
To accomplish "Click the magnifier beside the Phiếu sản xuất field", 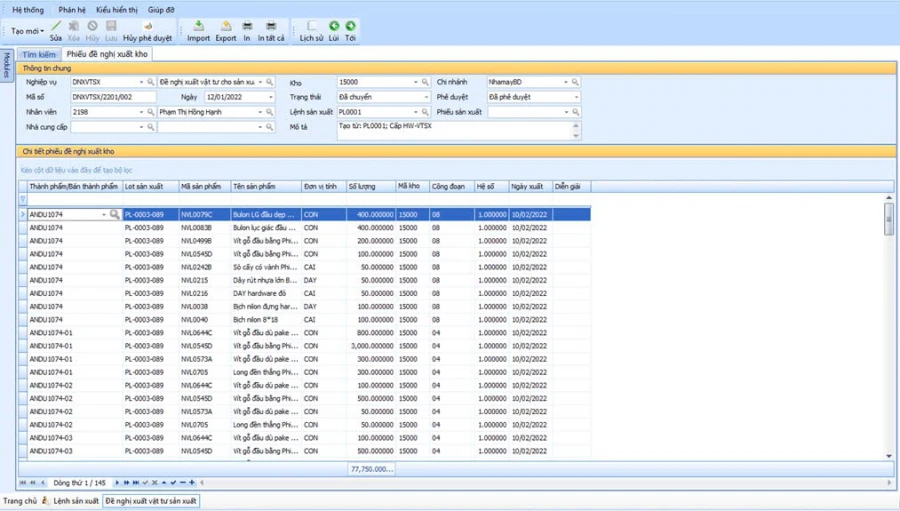I will point(575,112).
